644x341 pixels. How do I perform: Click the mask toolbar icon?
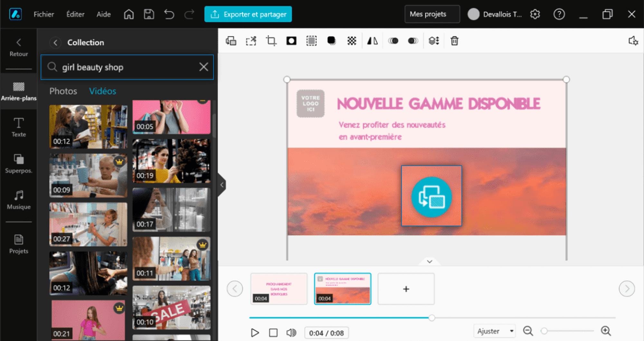coord(291,41)
